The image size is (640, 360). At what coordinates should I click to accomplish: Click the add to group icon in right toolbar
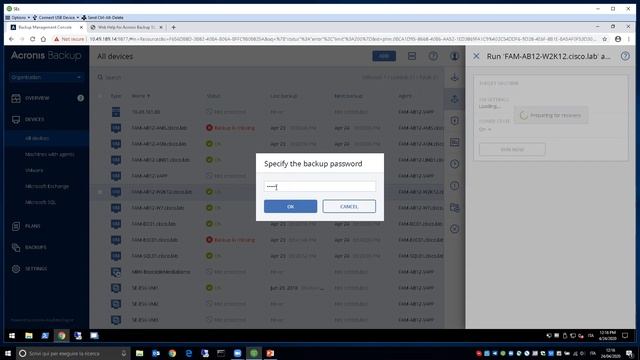click(454, 207)
